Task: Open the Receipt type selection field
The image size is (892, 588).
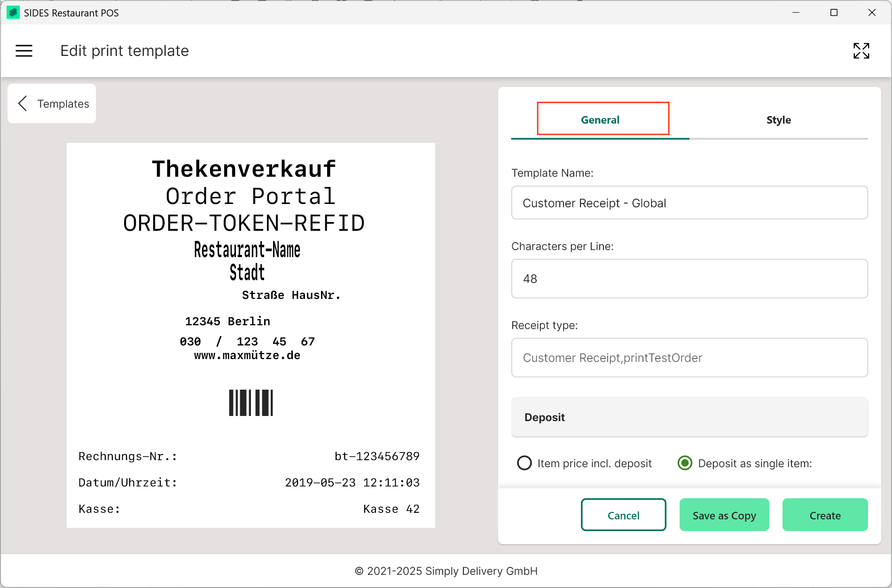Action: pos(689,358)
